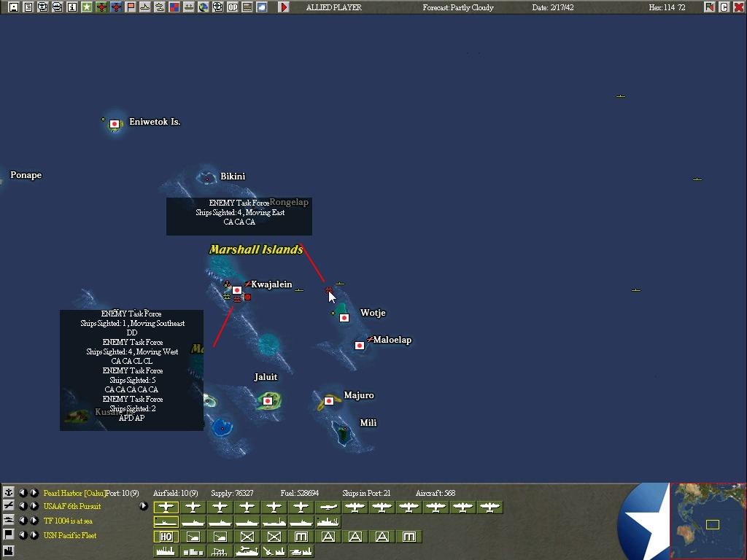Click the red plane on blue icon
This screenshot has height=560, width=747.
(116, 7)
